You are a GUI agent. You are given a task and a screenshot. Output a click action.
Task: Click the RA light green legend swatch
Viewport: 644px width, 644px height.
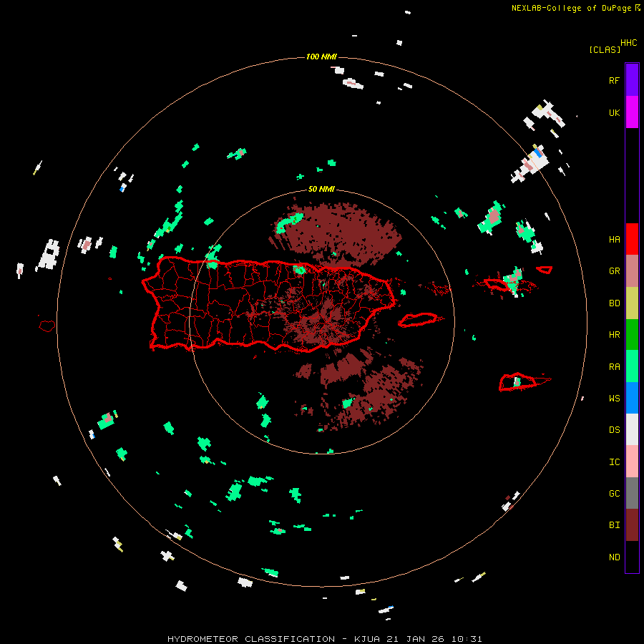coord(632,366)
